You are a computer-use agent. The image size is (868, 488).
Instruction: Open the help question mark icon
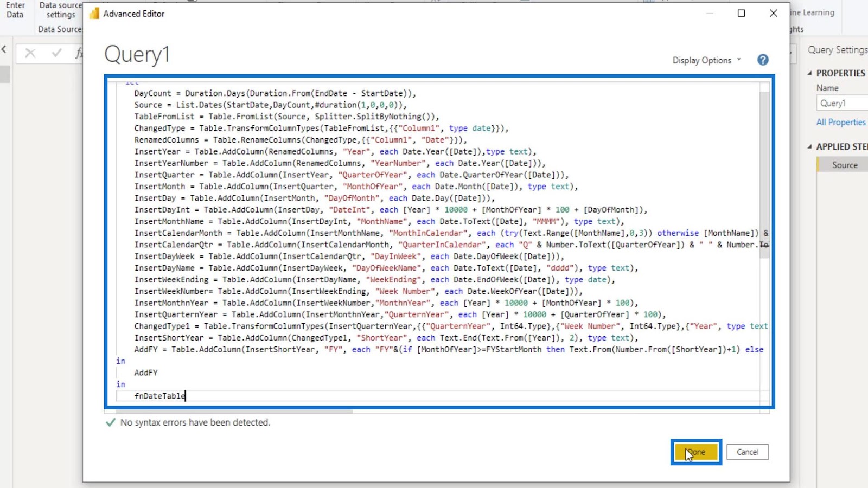pyautogui.click(x=763, y=60)
